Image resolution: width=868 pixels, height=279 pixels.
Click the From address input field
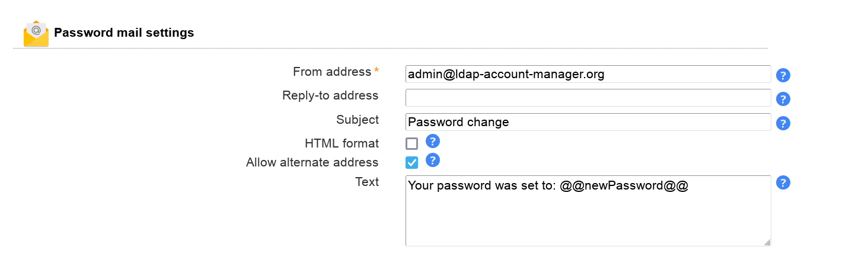(x=588, y=74)
